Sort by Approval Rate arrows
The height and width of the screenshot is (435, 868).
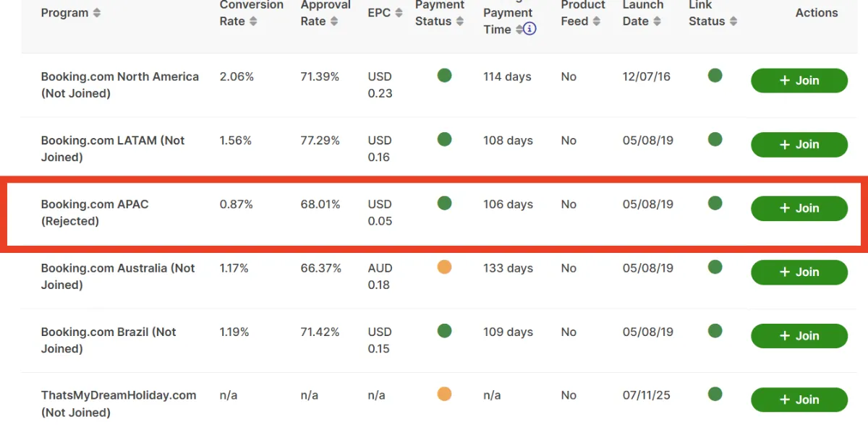coord(334,22)
